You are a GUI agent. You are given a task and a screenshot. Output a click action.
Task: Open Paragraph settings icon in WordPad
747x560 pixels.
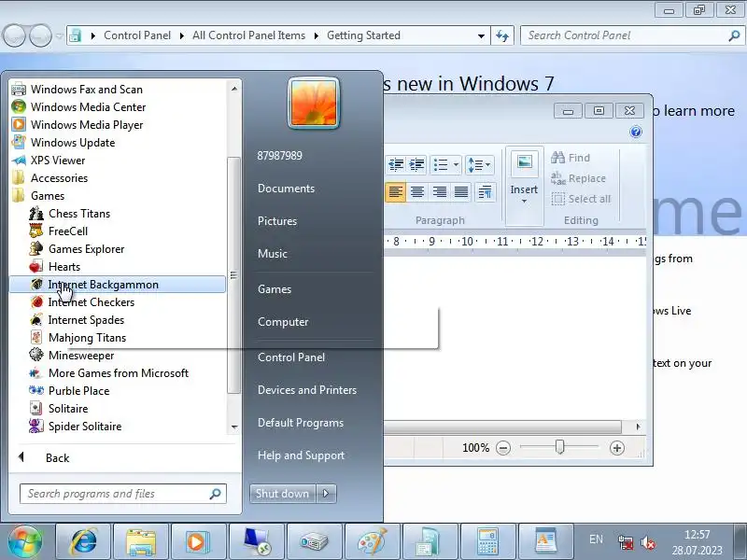[485, 192]
